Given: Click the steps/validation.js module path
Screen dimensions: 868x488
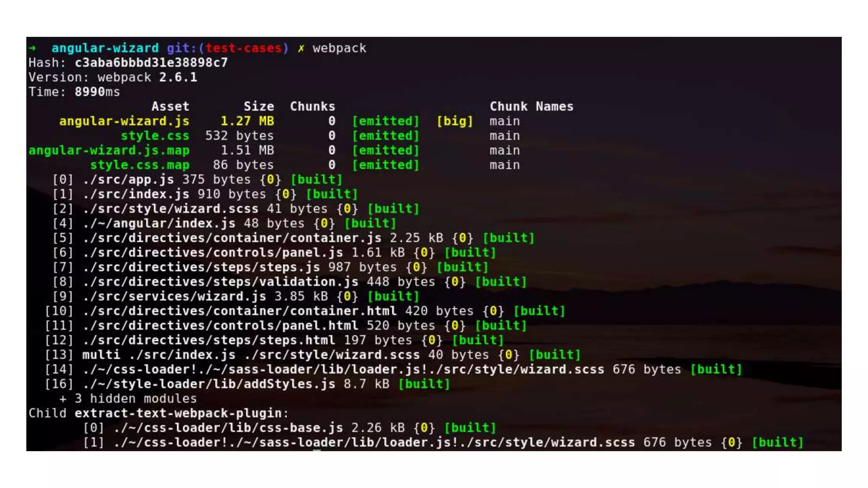Looking at the screenshot, I should (x=220, y=282).
